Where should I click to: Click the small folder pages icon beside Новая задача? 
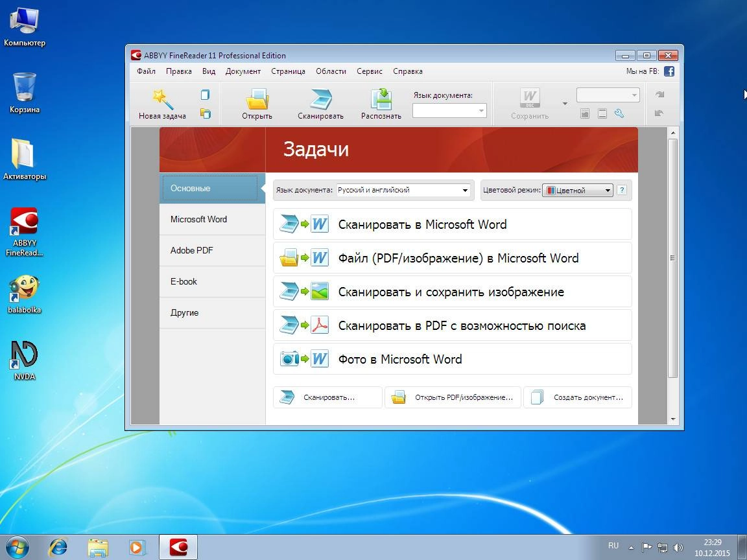pyautogui.click(x=206, y=113)
